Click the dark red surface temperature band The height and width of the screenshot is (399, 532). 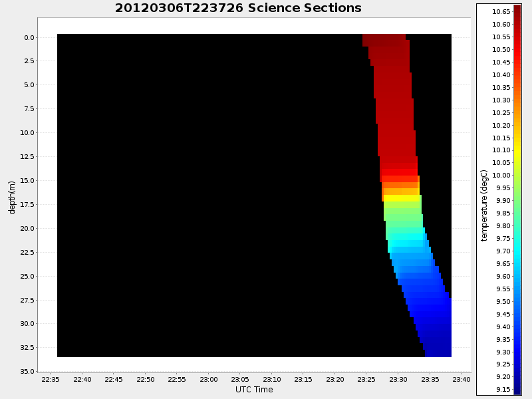tap(384, 40)
